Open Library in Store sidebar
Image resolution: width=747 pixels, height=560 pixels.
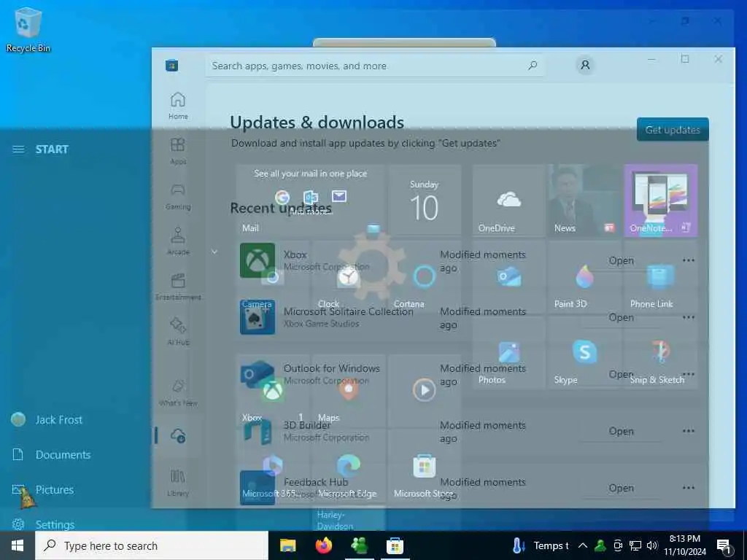178,483
